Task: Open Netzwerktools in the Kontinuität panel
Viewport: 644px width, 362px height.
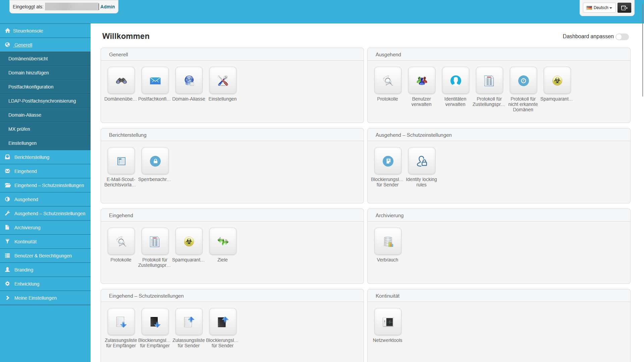Action: 387,322
